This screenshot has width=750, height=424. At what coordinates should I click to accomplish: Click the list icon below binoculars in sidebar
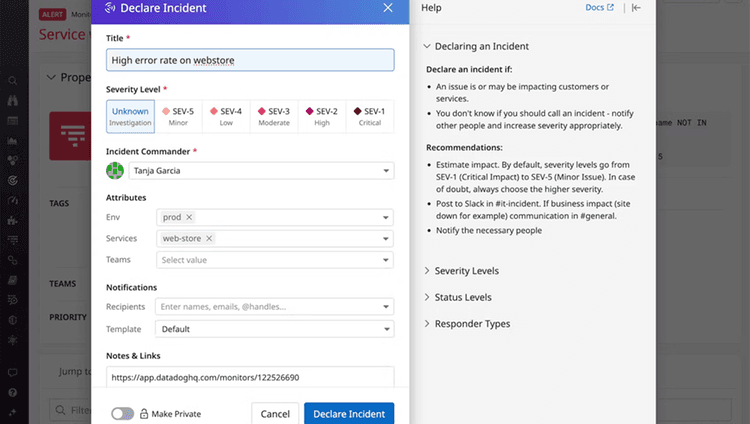pyautogui.click(x=13, y=121)
